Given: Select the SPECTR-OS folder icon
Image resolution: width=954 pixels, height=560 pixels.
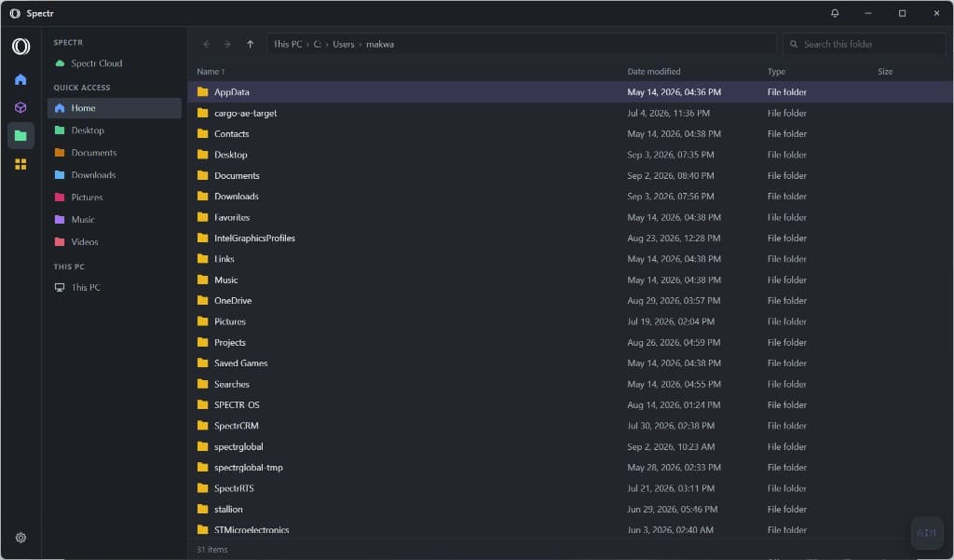Looking at the screenshot, I should coord(202,404).
